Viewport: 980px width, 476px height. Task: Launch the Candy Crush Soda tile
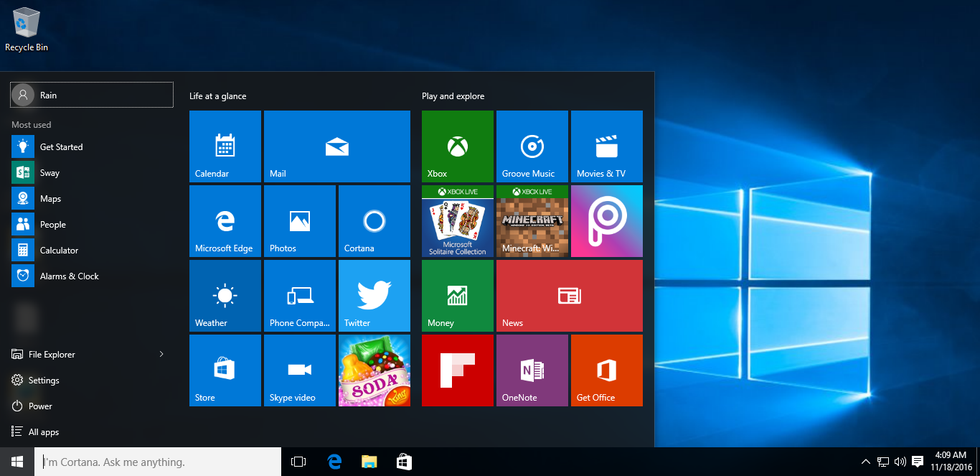point(374,370)
